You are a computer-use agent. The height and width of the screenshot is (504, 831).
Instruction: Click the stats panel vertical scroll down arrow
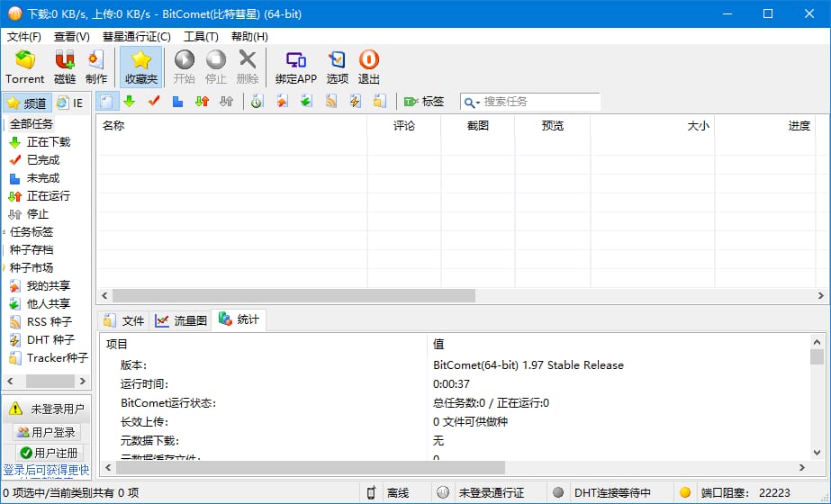tap(817, 453)
